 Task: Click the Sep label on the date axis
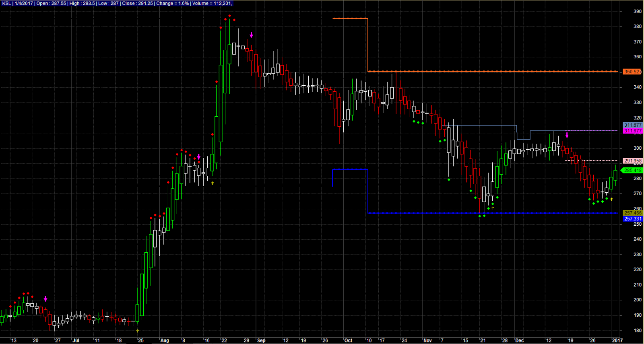(261, 340)
